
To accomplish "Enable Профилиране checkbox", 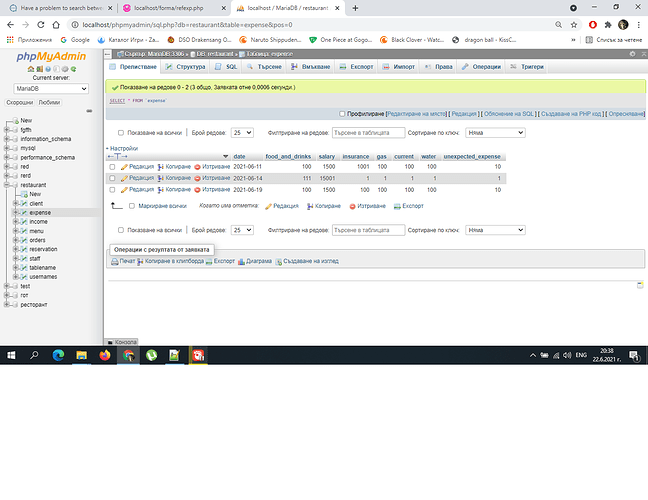I will [x=342, y=114].
